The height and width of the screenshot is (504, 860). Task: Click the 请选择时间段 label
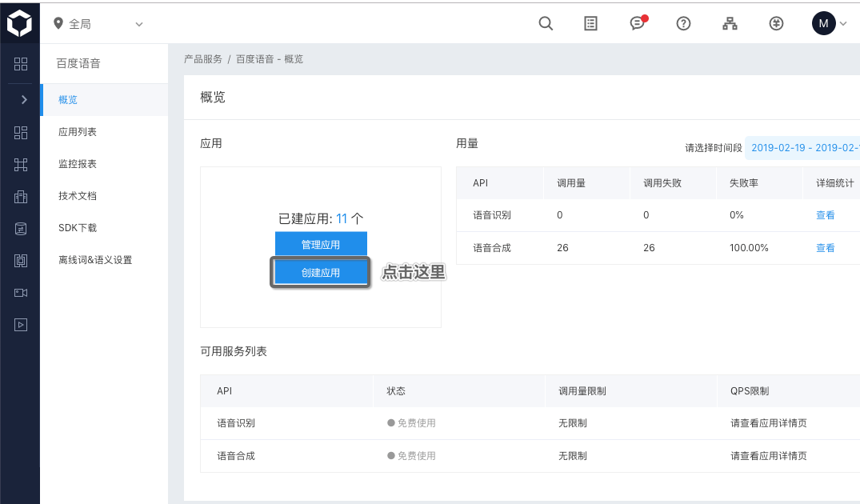pyautogui.click(x=713, y=148)
